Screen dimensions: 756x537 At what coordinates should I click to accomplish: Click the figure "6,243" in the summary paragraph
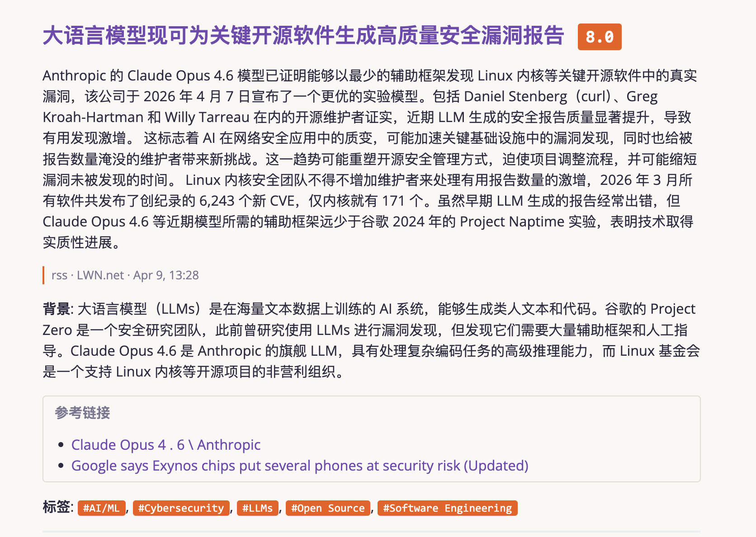(217, 201)
